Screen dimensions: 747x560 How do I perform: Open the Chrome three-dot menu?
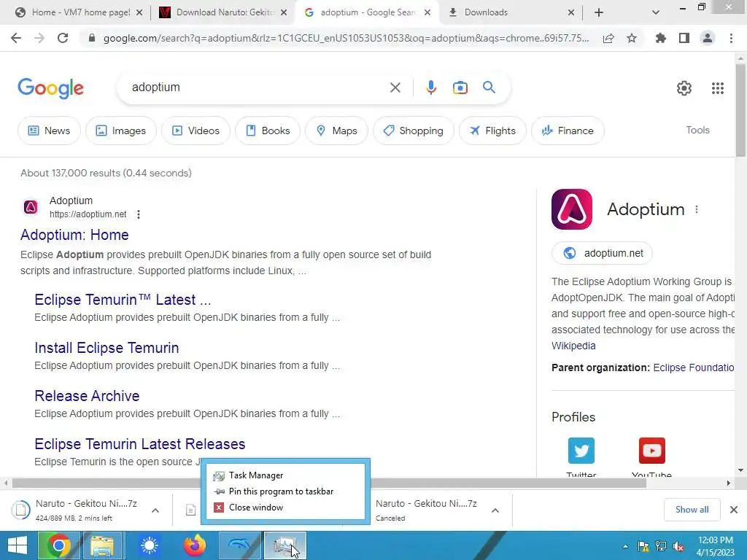tap(731, 38)
